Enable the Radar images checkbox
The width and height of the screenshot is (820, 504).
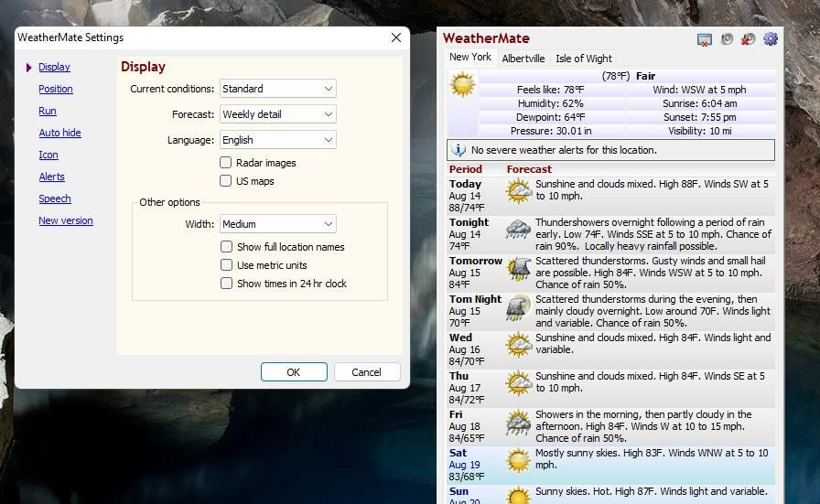[225, 163]
